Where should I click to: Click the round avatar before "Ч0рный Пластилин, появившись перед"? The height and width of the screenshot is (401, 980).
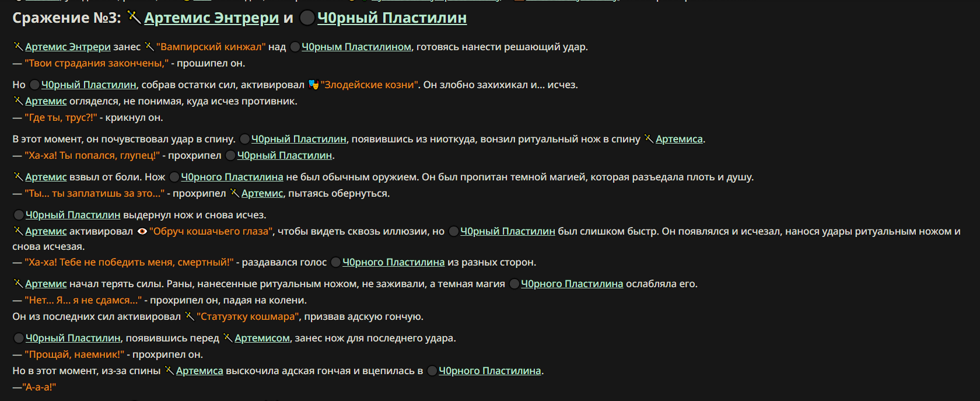tap(19, 338)
